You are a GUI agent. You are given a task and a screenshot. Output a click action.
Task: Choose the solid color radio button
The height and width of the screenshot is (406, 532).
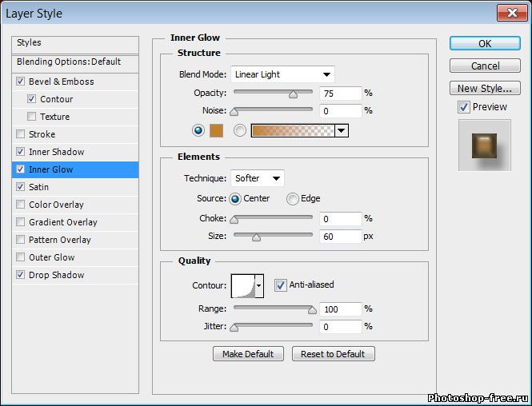[198, 130]
